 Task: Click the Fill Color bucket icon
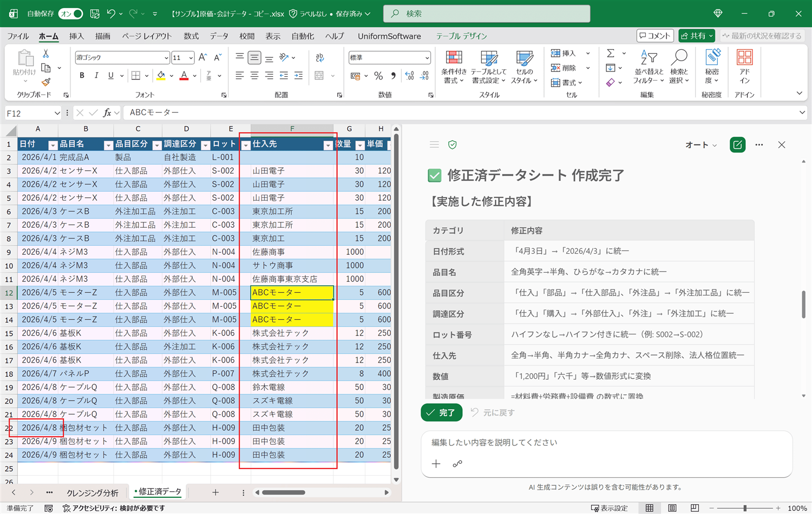point(161,76)
